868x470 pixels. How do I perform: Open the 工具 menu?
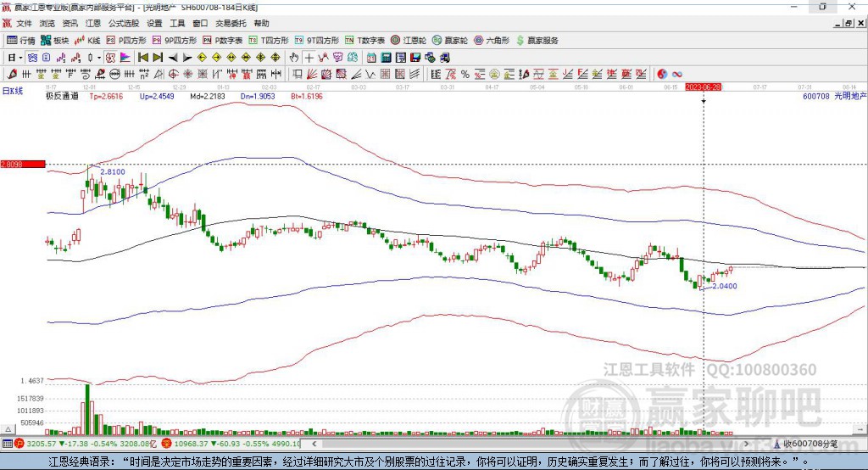[x=177, y=23]
